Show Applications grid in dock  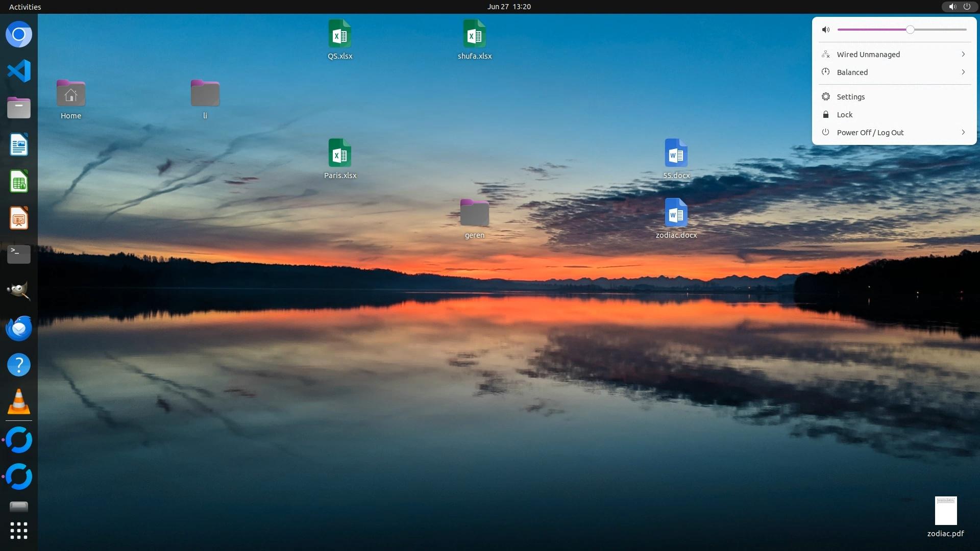(19, 531)
